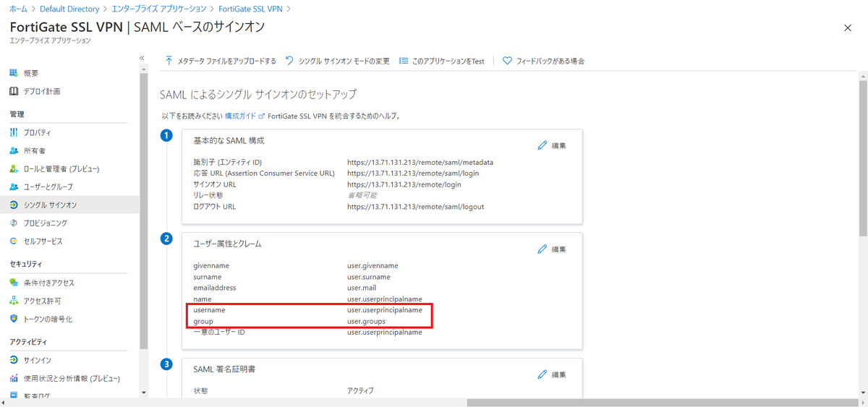Click the horizontal scrollbar at bottom

coord(662,403)
